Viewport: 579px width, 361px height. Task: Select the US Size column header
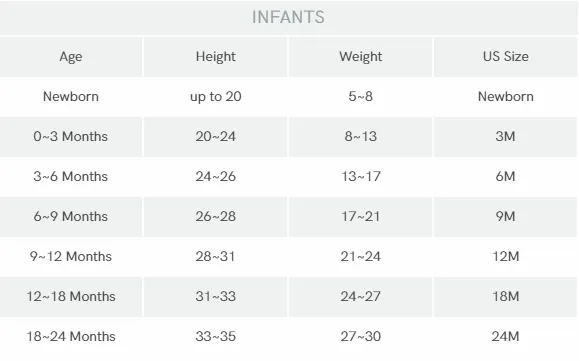[506, 56]
